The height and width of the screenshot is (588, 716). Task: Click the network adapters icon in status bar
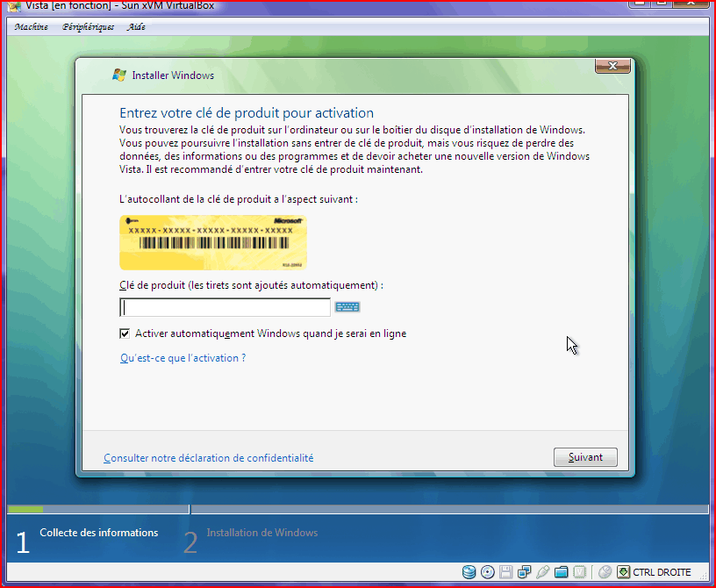[524, 572]
